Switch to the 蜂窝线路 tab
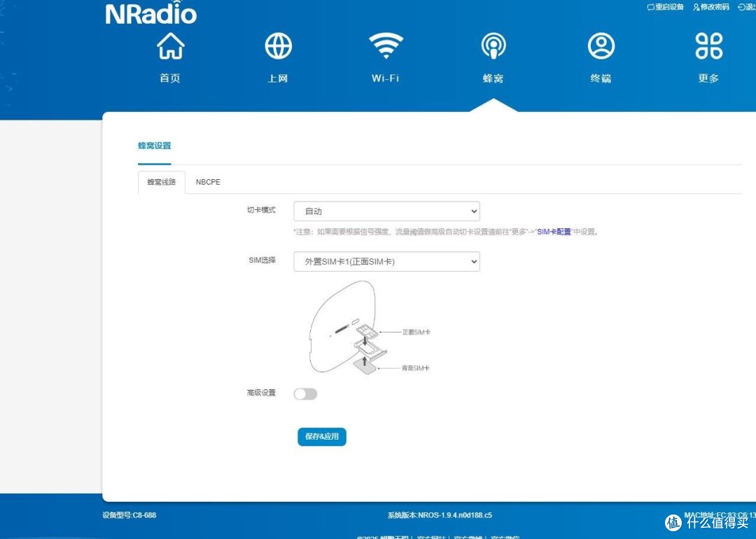 pyautogui.click(x=162, y=182)
